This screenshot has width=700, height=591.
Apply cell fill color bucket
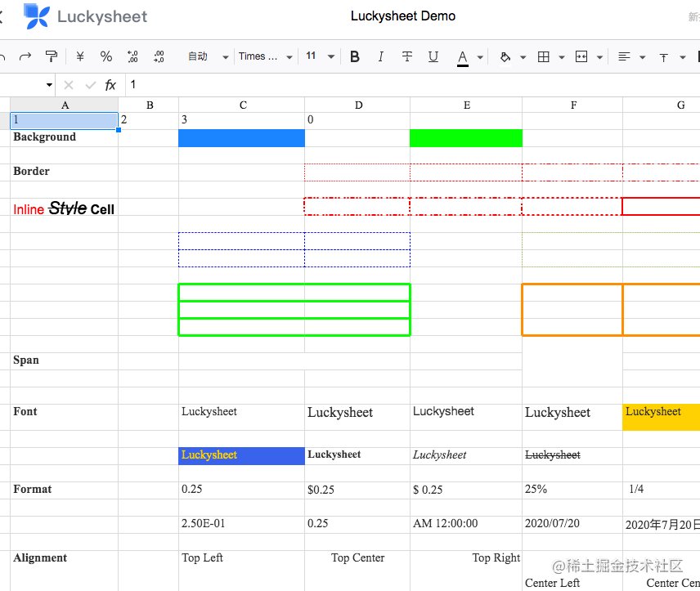pos(505,56)
